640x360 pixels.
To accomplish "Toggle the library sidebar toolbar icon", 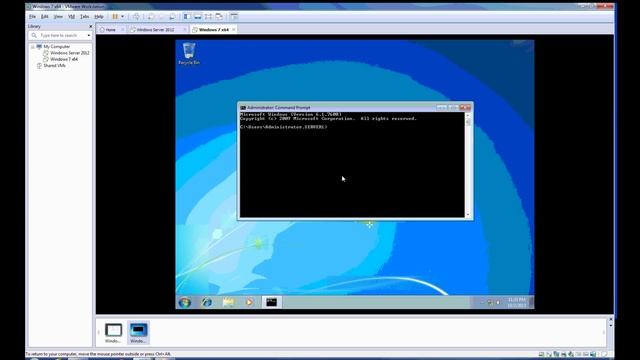I will coord(186,16).
